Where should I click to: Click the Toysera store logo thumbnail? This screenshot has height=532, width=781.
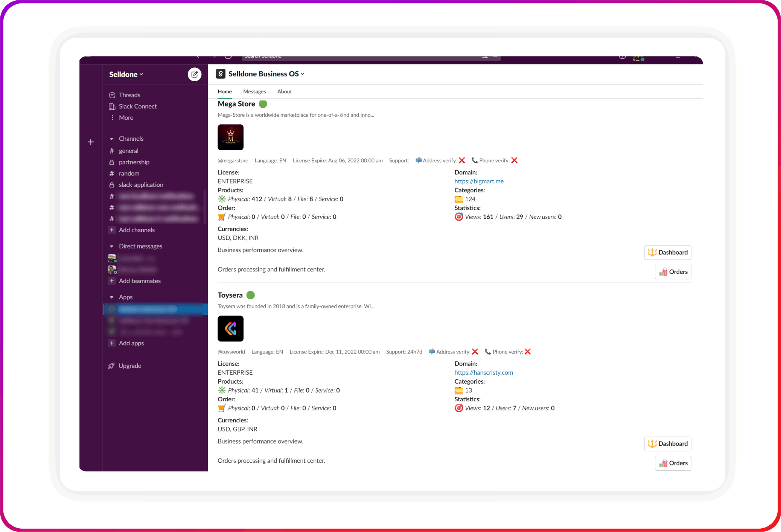pos(230,328)
